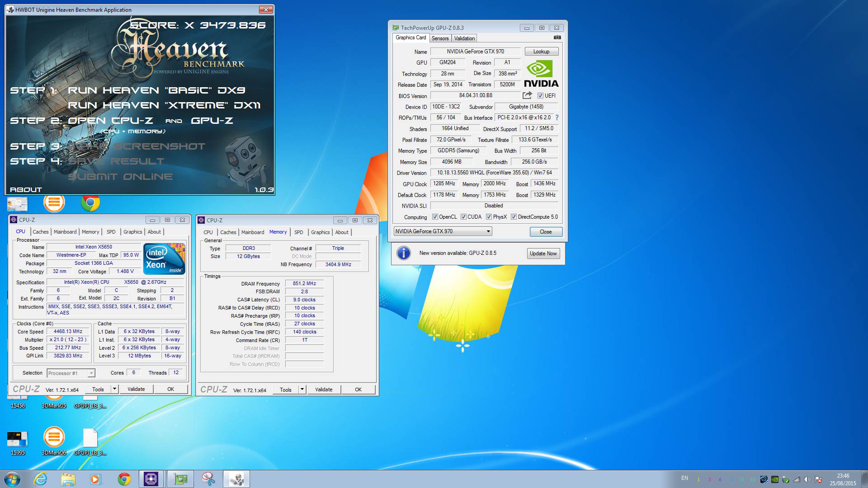Open Chrome shortcut on desktop

[x=90, y=203]
